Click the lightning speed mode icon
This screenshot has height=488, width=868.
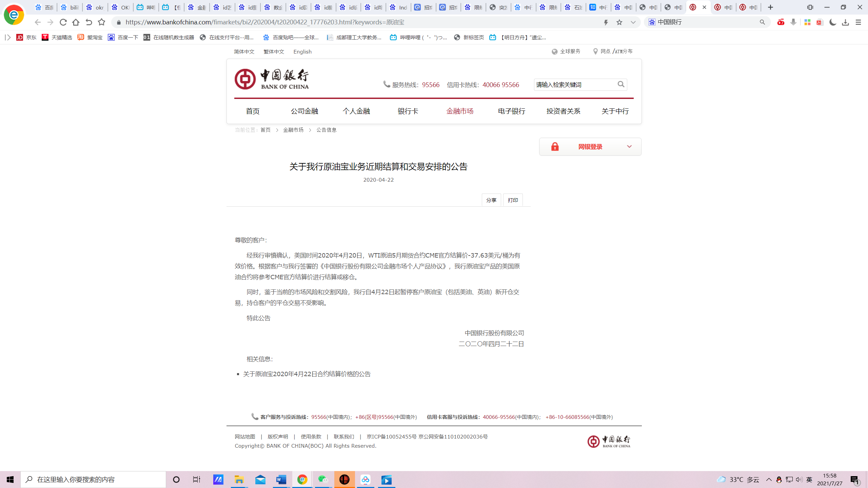point(606,22)
